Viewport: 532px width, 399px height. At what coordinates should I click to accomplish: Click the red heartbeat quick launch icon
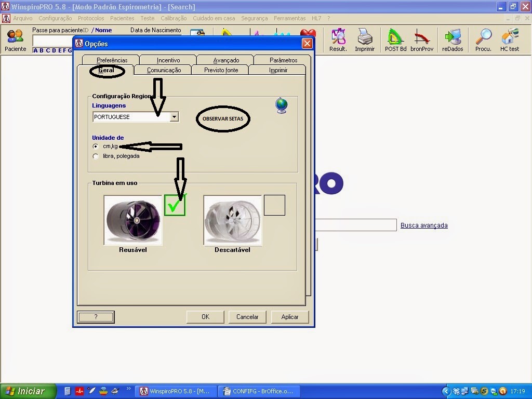(x=79, y=391)
